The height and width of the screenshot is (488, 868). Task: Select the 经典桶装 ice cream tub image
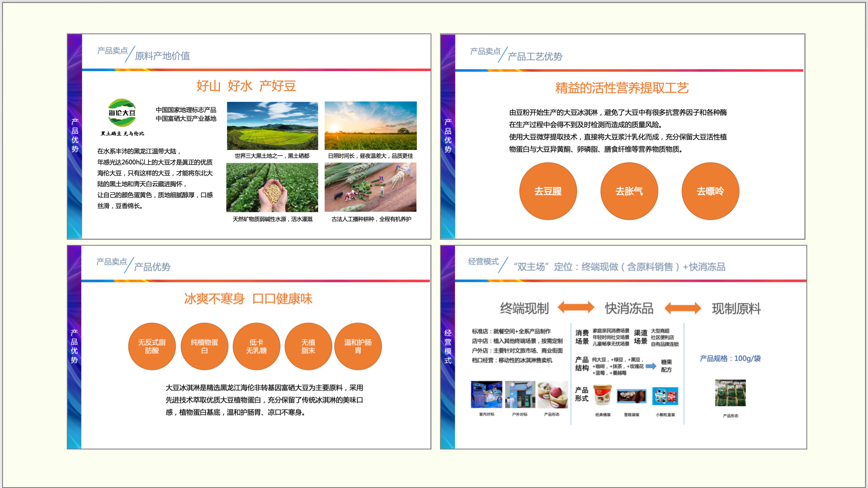click(x=603, y=395)
